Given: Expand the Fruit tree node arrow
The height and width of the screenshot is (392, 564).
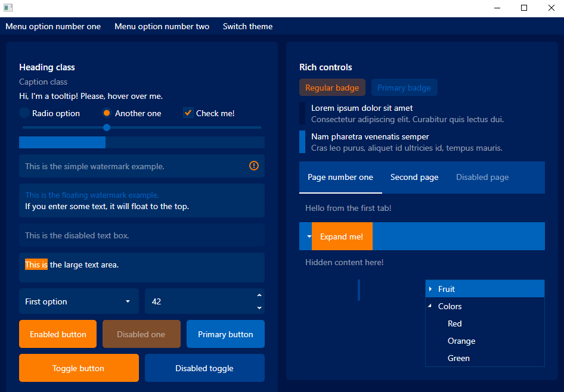Looking at the screenshot, I should pos(430,289).
